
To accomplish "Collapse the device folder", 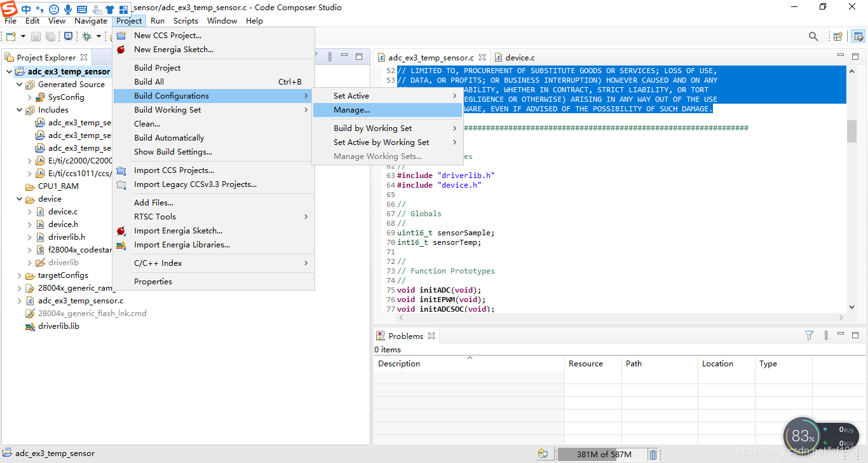I will [19, 199].
